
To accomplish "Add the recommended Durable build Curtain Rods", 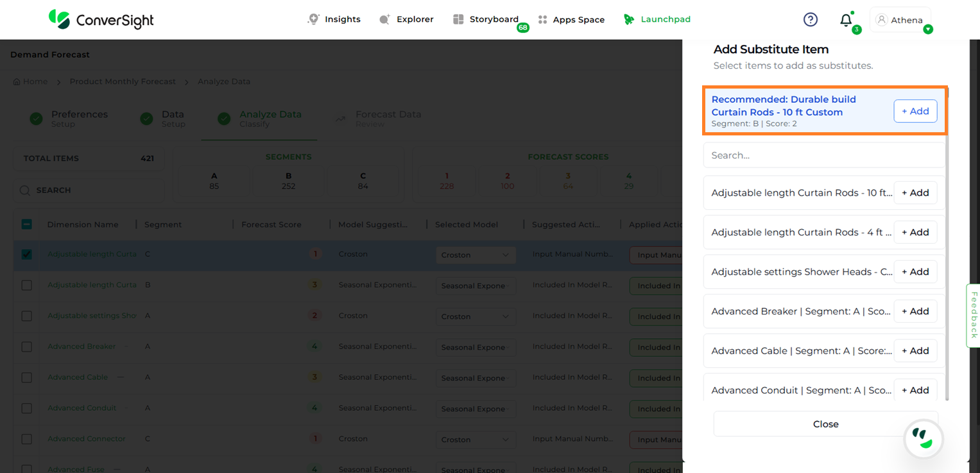I will (x=915, y=111).
